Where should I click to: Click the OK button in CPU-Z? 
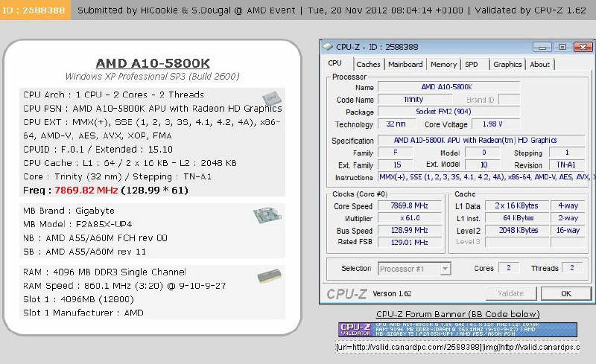click(566, 293)
